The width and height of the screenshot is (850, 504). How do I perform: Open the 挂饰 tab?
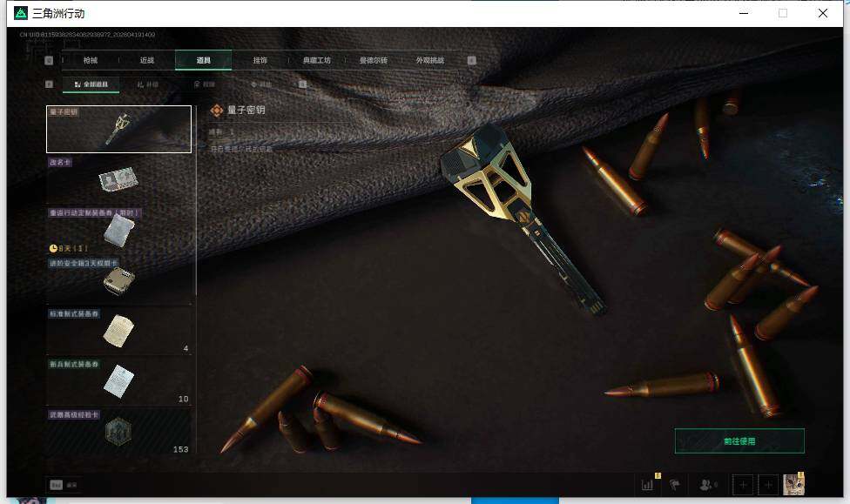tap(260, 60)
